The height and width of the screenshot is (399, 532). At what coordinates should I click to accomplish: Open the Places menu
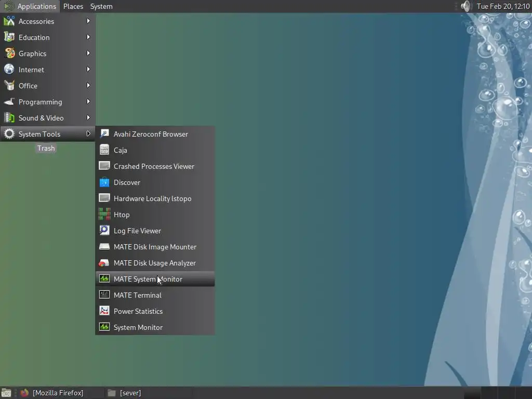[x=73, y=6]
